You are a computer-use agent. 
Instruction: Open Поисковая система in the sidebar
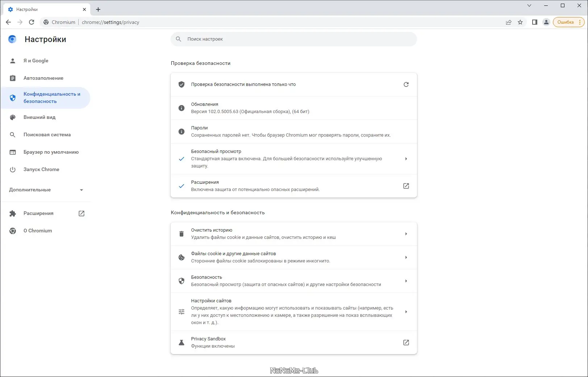coord(47,135)
